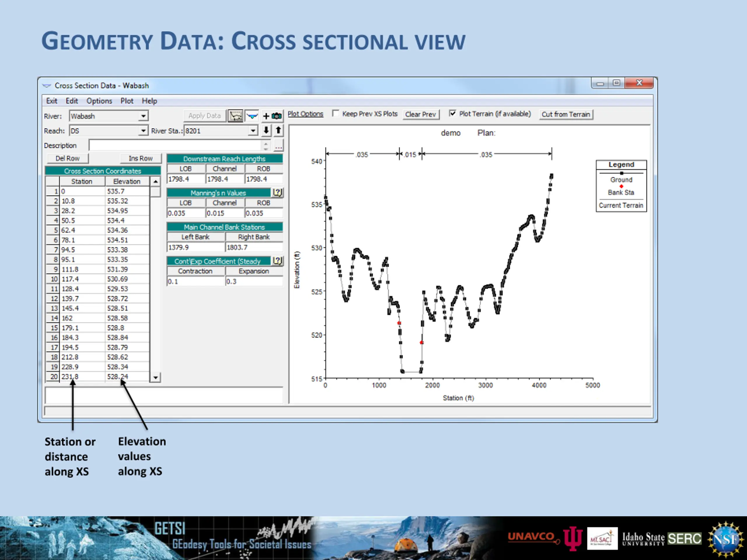Select station cell 212.8 in row 18
This screenshot has width=747, height=560.
82,357
